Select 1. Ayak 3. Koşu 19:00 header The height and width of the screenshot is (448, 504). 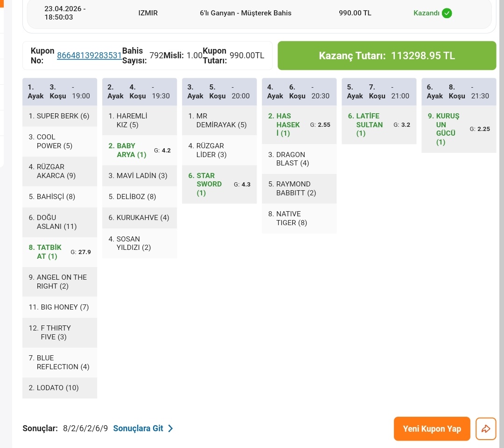click(60, 91)
